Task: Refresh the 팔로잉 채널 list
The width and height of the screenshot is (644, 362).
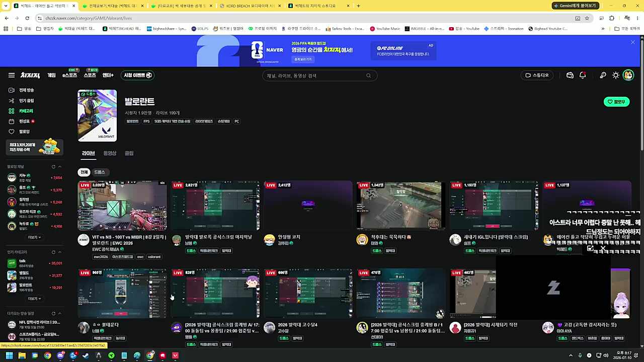Action: 53,166
